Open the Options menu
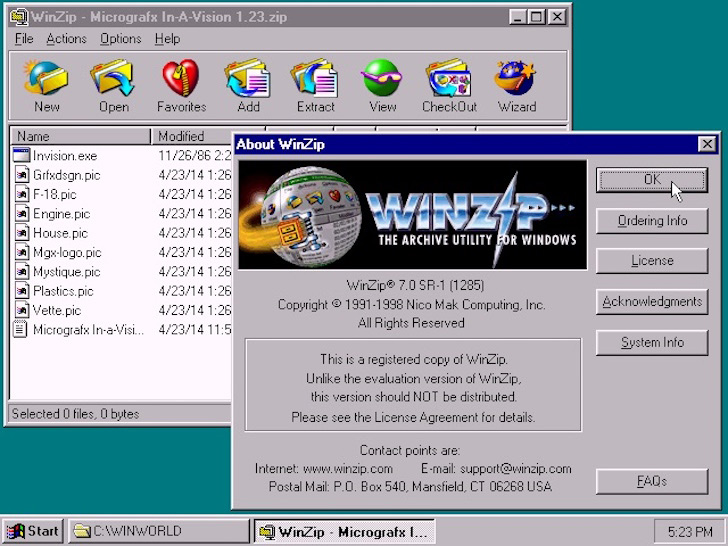This screenshot has width=728, height=546. tap(121, 39)
